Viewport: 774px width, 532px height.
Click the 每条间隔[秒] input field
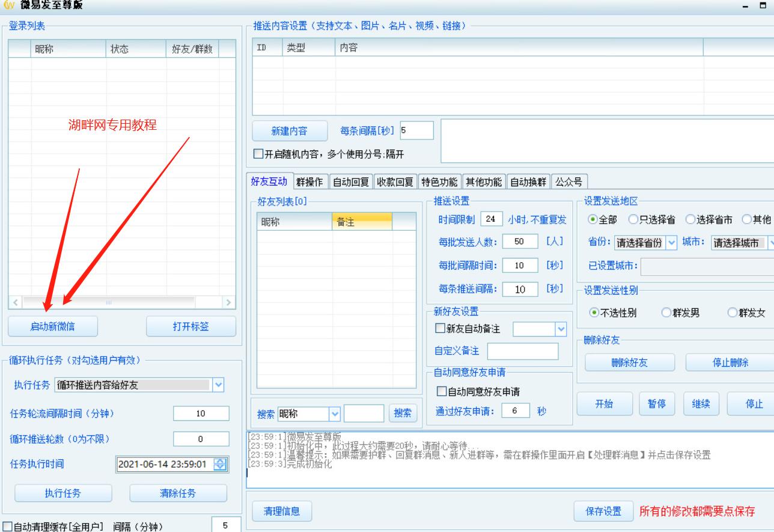[416, 130]
